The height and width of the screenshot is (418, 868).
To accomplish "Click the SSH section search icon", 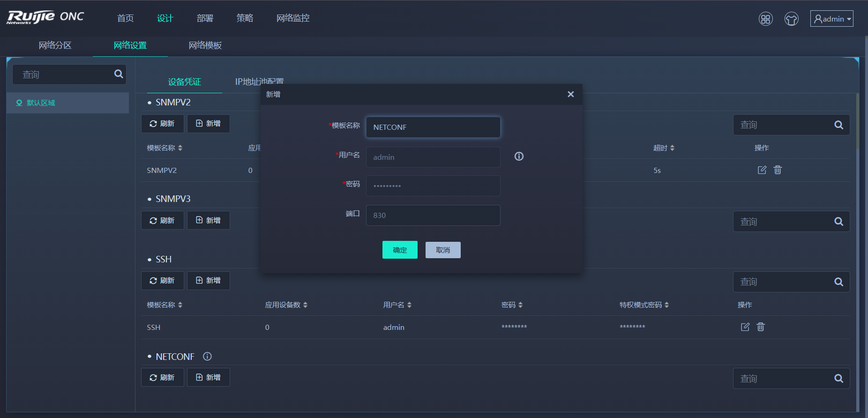I will [x=839, y=282].
